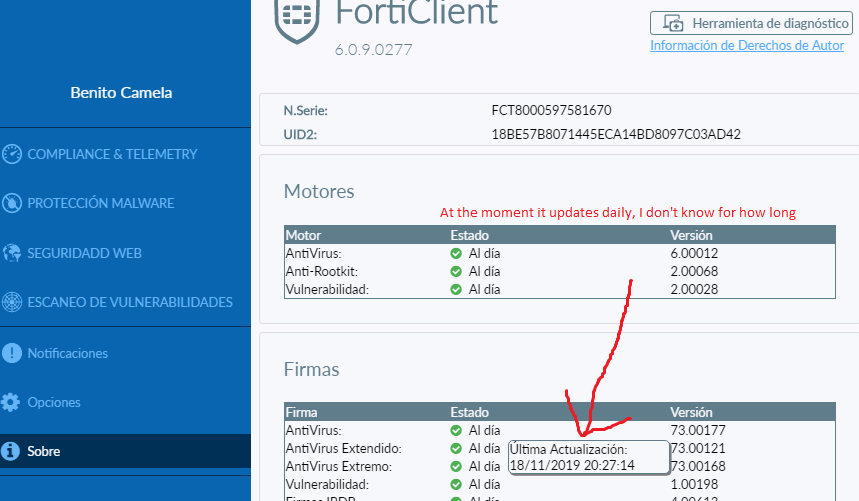Click the Sobre info icon
Image resolution: width=859 pixels, height=501 pixels.
pyautogui.click(x=10, y=451)
